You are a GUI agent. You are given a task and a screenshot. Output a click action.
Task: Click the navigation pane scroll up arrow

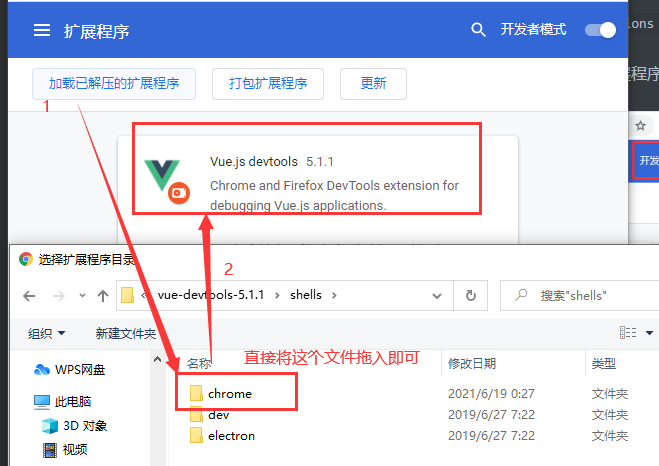158,359
